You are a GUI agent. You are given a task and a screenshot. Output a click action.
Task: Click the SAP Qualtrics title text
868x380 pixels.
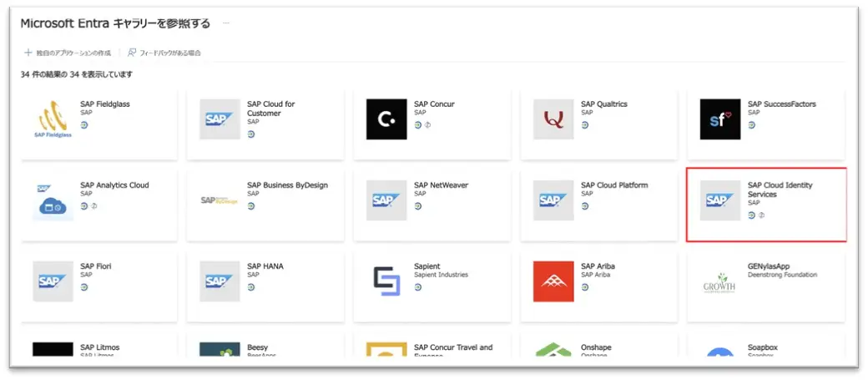coord(604,104)
